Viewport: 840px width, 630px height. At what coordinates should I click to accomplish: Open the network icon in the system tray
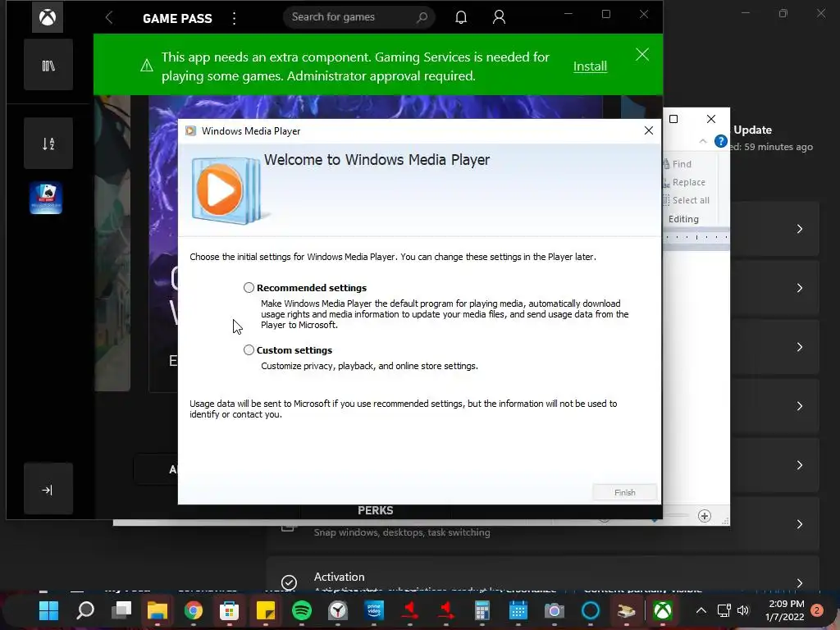coord(724,610)
